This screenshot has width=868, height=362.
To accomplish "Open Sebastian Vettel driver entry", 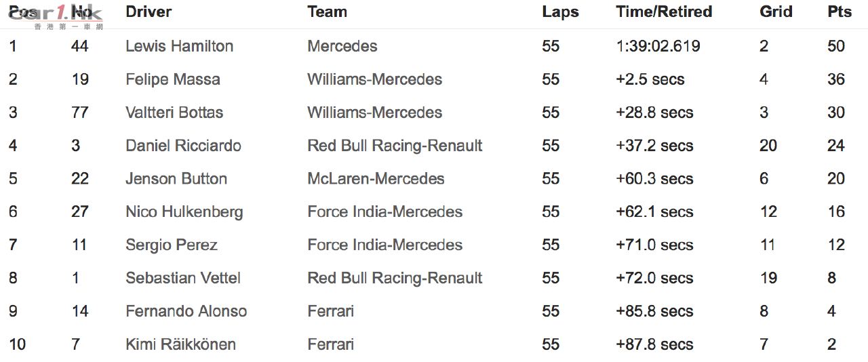I will tap(183, 278).
